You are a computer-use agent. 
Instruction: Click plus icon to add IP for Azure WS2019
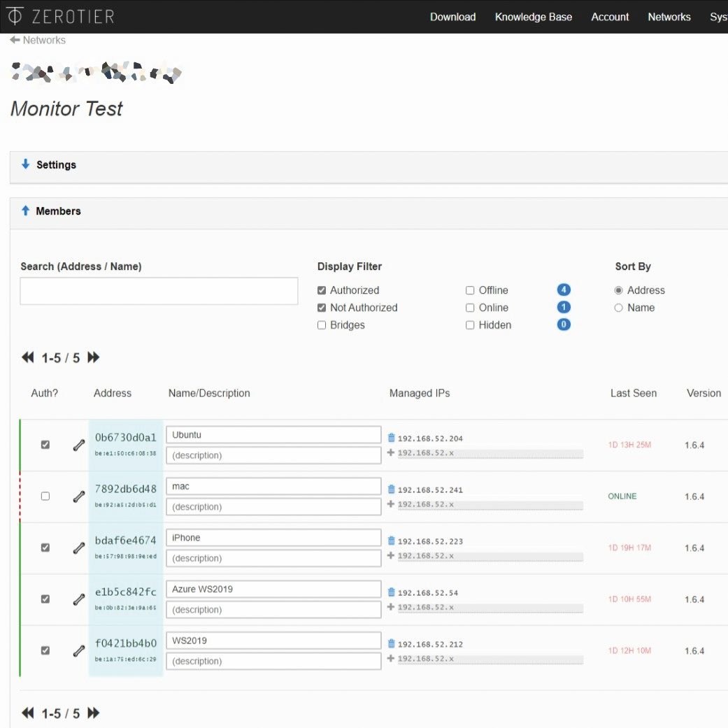point(391,607)
